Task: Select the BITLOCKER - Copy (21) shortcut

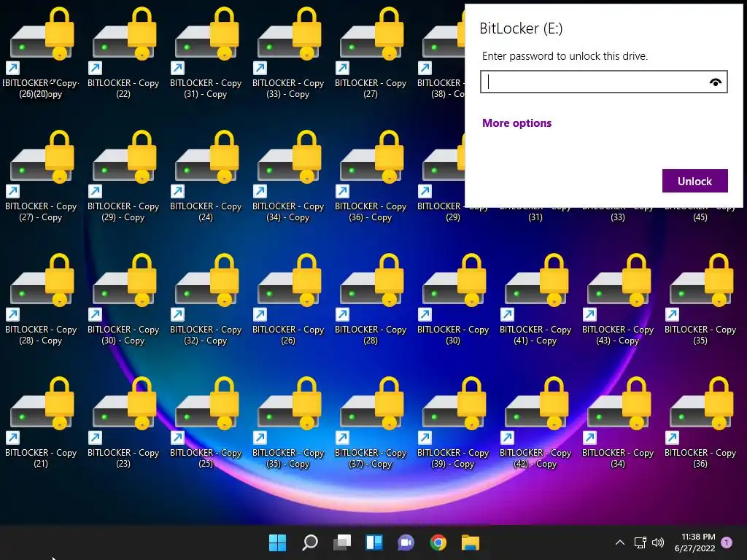Action: point(41,422)
